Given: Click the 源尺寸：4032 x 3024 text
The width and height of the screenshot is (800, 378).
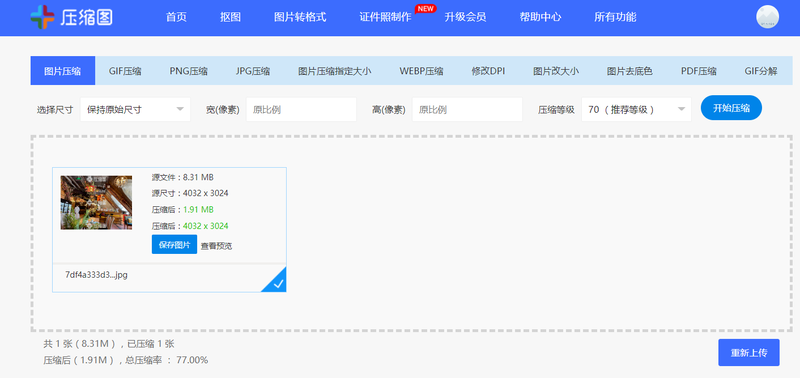Looking at the screenshot, I should coord(190,193).
